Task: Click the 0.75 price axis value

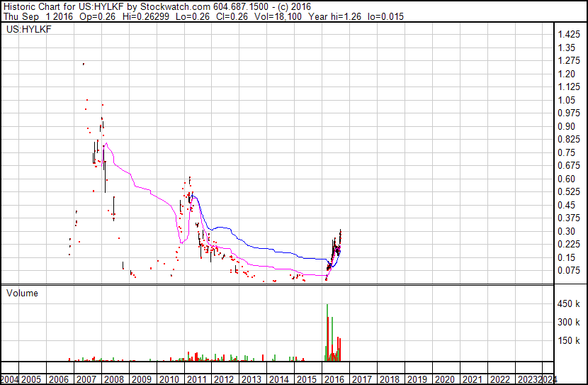Action: coord(566,152)
